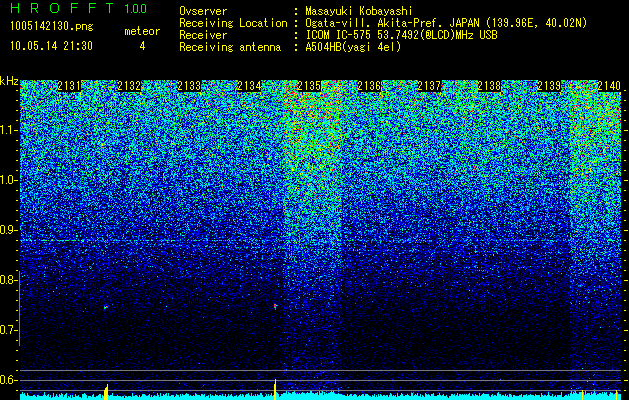Click the meteor echo spot after 2134
The width and height of the screenshot is (629, 400).
coord(275,307)
